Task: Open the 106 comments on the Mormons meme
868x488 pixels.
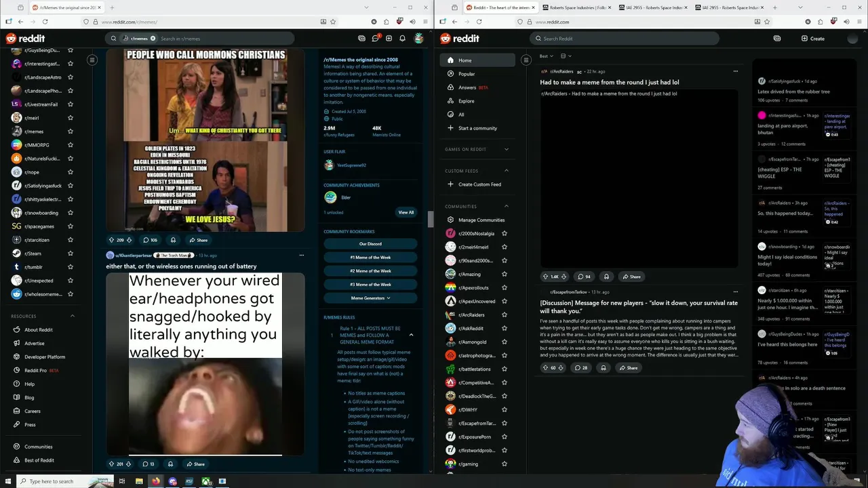Action: (x=150, y=240)
